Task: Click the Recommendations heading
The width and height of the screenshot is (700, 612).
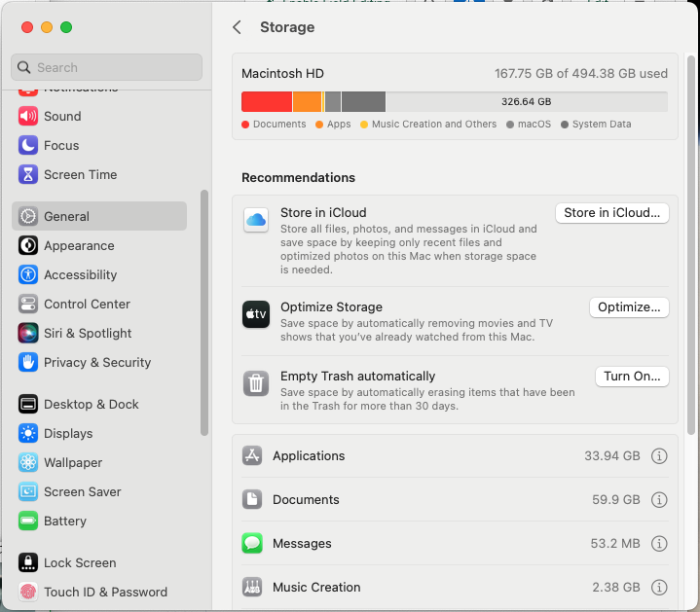Action: [x=298, y=177]
